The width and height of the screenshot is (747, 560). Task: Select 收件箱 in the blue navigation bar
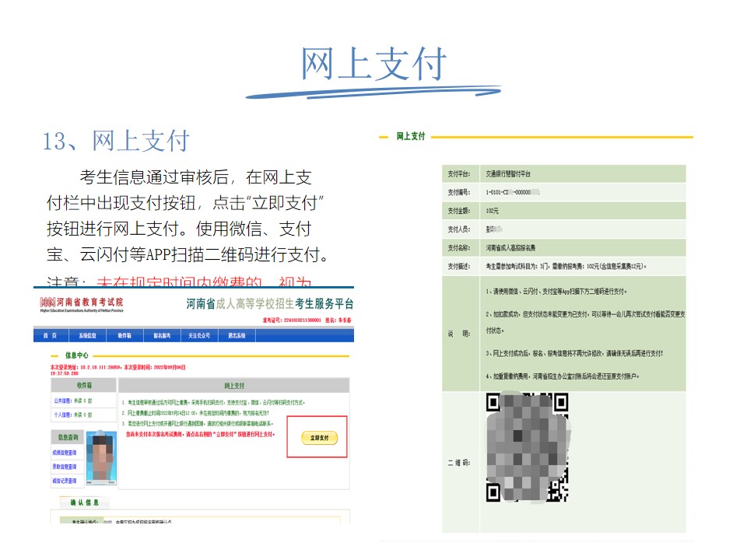[124, 336]
